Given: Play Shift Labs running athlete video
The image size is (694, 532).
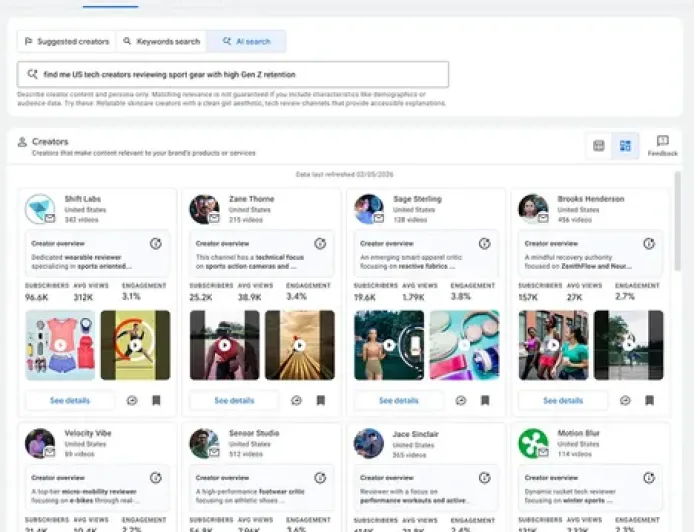Looking at the screenshot, I should (135, 345).
